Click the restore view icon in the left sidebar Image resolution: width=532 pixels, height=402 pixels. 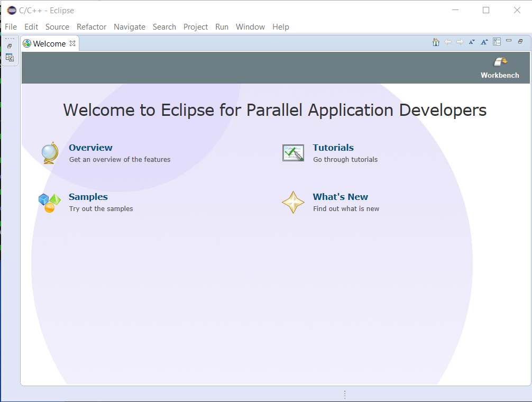pyautogui.click(x=10, y=45)
